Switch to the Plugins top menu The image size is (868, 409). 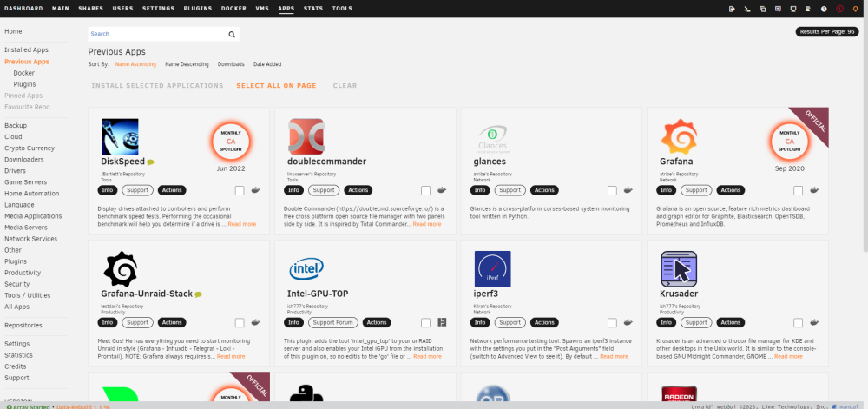[198, 9]
